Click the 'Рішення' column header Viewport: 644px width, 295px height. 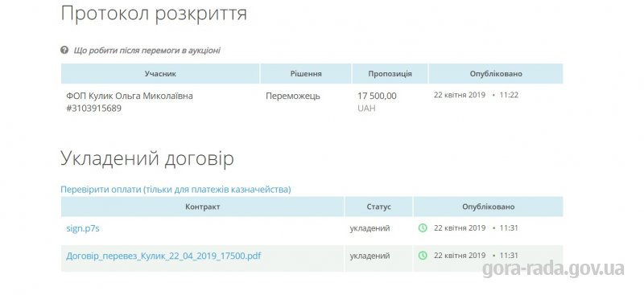(x=306, y=74)
